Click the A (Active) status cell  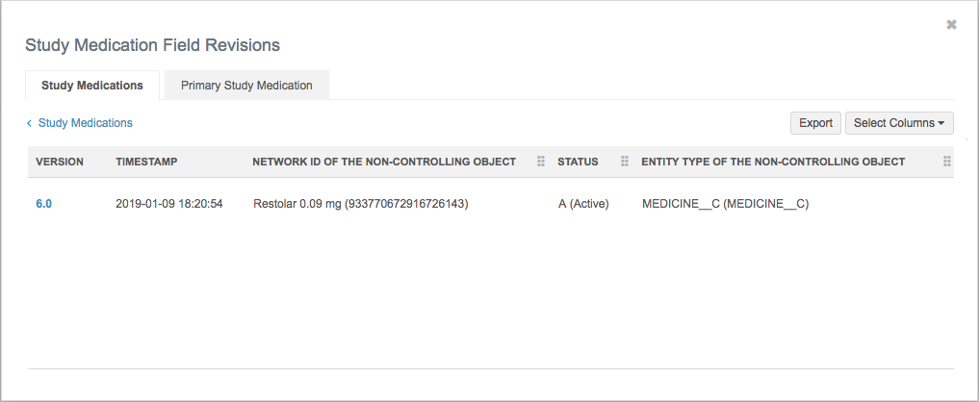pyautogui.click(x=583, y=204)
